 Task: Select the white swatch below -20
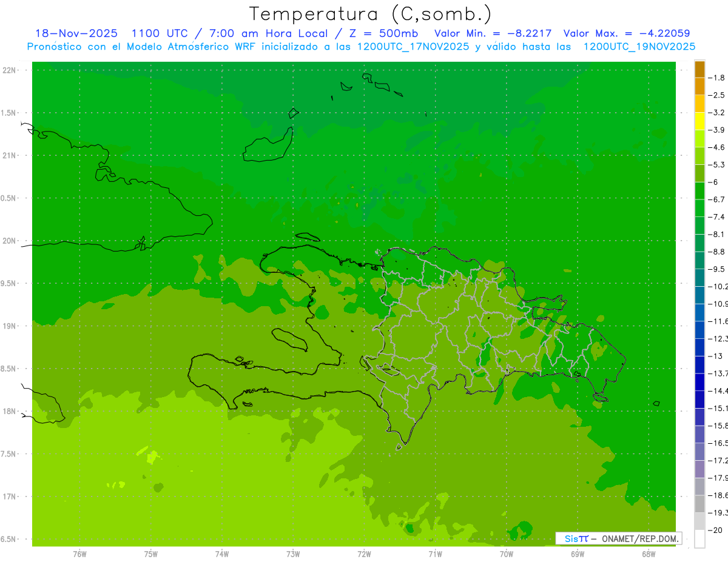click(x=699, y=539)
